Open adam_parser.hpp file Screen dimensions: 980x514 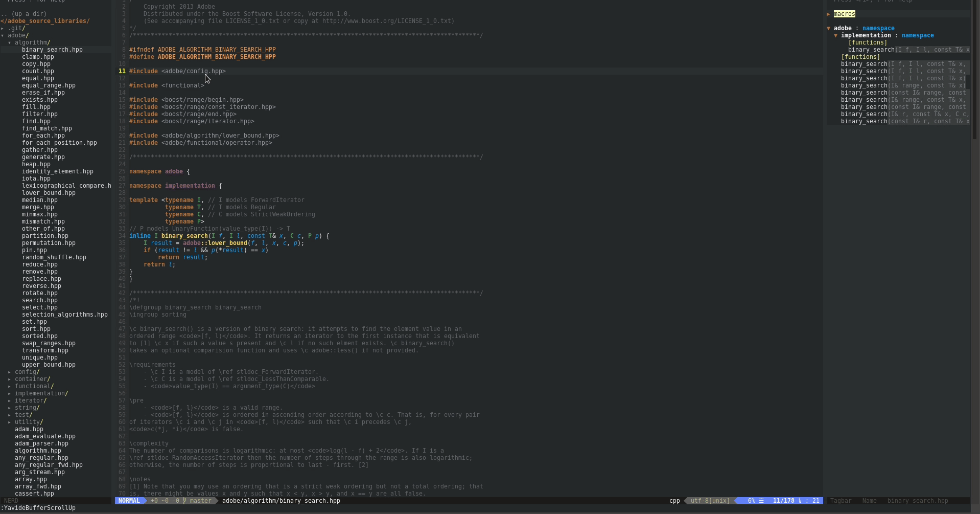click(x=41, y=443)
